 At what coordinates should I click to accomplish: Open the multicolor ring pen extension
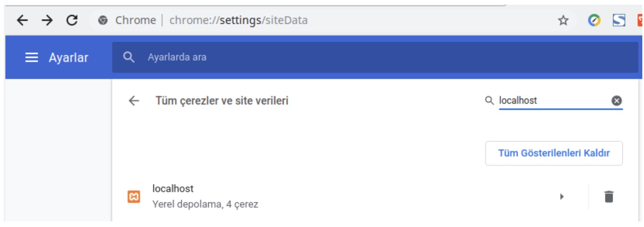[x=594, y=20]
